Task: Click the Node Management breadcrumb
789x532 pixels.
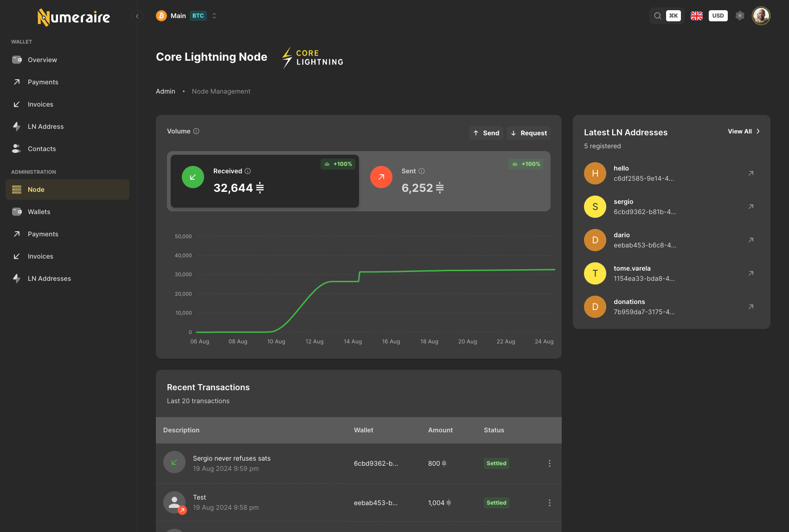Action: tap(221, 91)
